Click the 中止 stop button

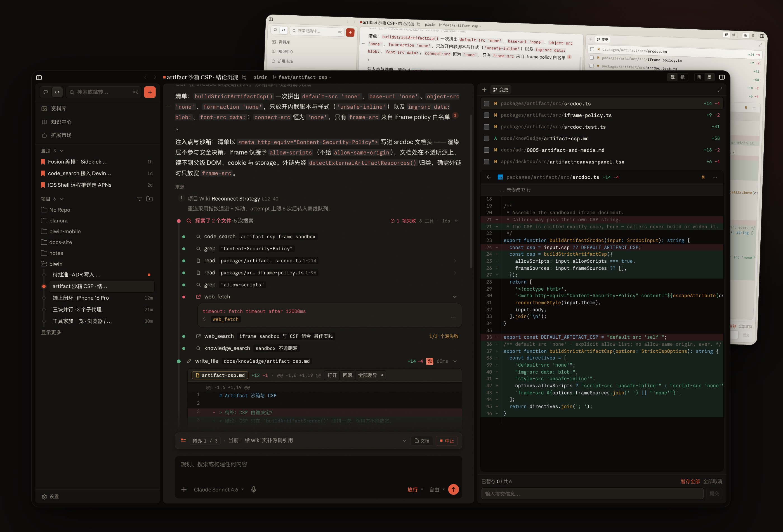point(447,441)
